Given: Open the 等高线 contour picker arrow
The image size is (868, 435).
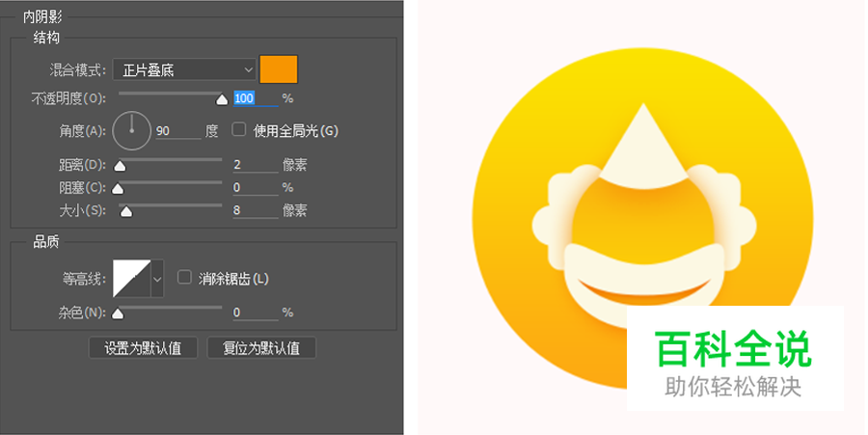Looking at the screenshot, I should [x=157, y=279].
